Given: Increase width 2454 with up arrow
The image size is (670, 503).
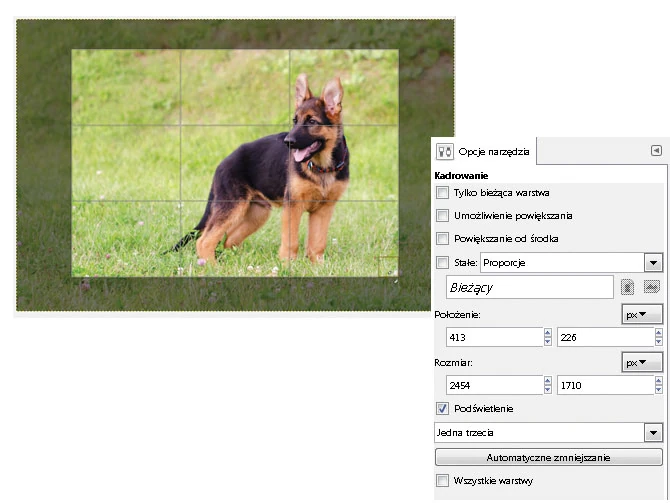Looking at the screenshot, I should pos(548,380).
